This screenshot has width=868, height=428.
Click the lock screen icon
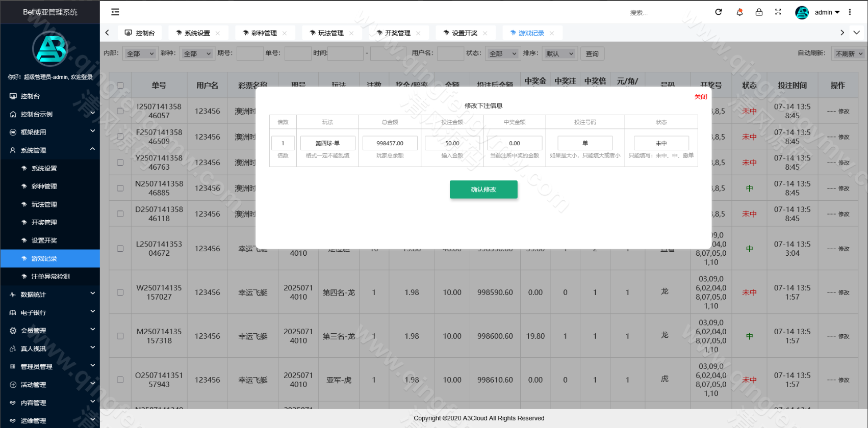point(759,12)
